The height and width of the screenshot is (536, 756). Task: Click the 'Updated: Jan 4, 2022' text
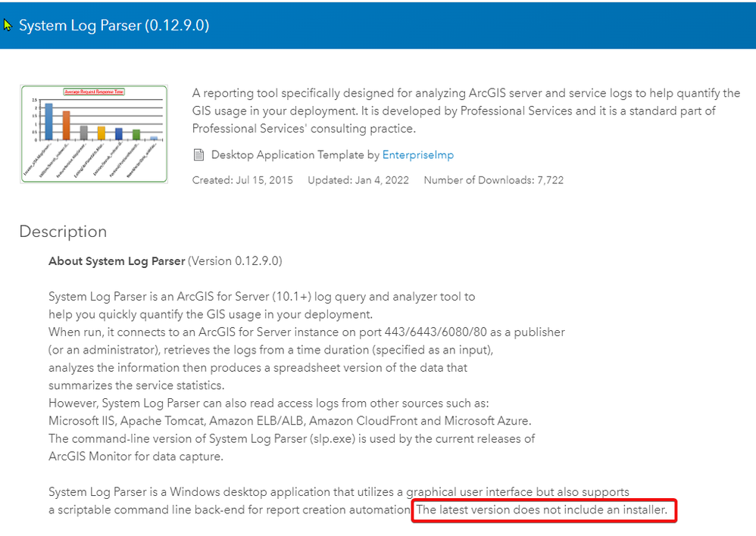pyautogui.click(x=358, y=180)
